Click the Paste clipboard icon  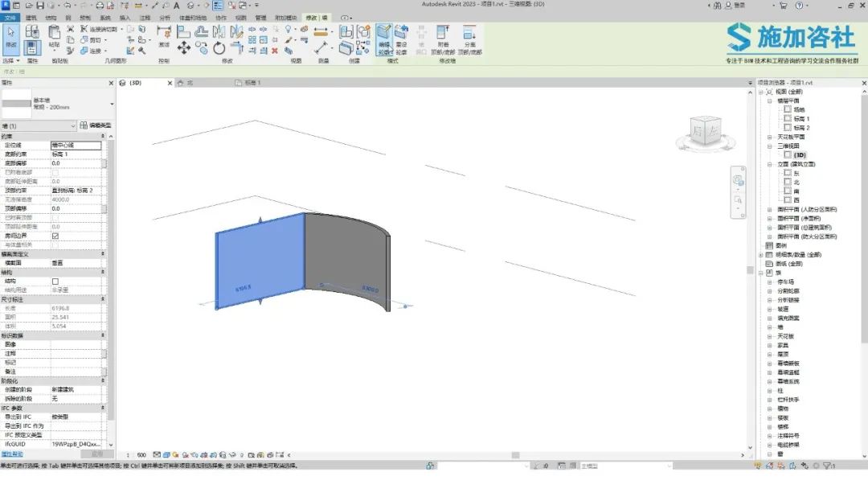(54, 35)
